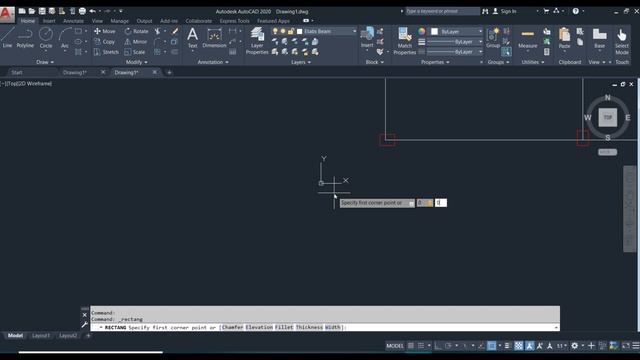This screenshot has height=360, width=640.
Task: Click the Base view icon
Action: coord(599,38)
